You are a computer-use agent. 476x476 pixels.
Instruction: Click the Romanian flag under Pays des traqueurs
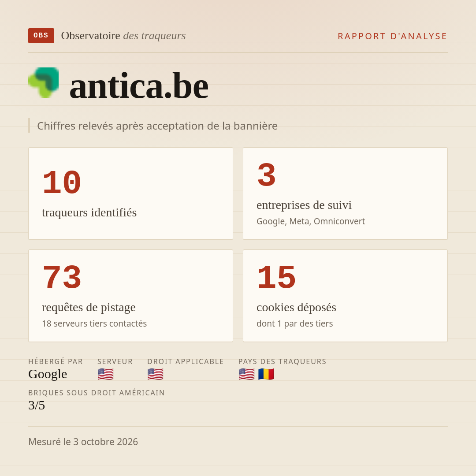[266, 374]
